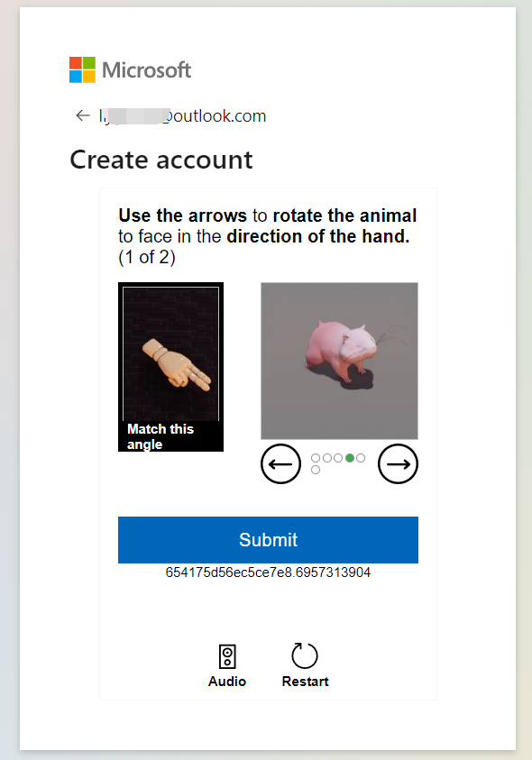Open the Audio challenge speaker icon
Screen dimensions: 532x760
pos(227,656)
